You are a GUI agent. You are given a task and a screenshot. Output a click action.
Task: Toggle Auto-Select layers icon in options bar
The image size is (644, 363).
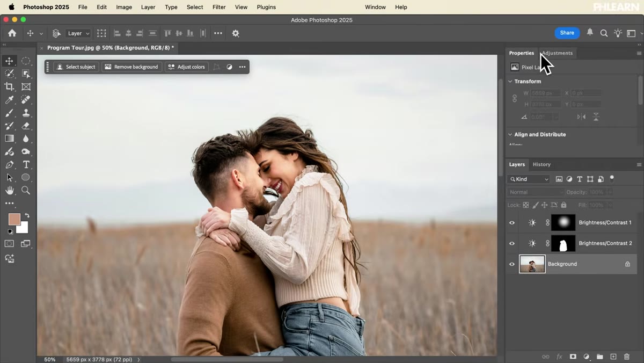(56, 33)
